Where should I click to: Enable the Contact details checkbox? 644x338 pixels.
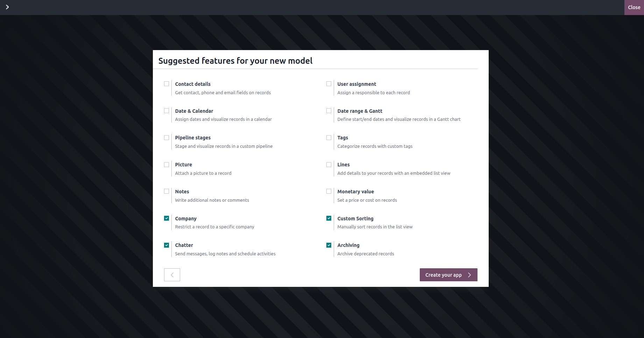point(167,84)
